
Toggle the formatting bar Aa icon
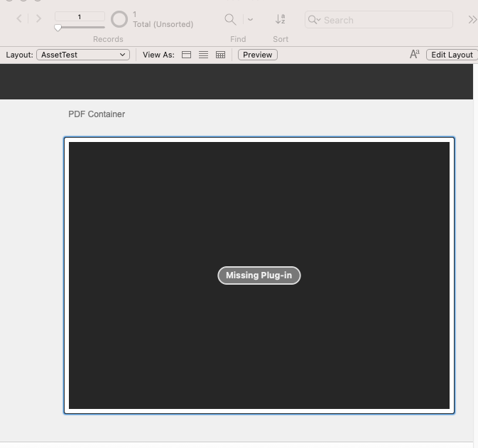[415, 54]
